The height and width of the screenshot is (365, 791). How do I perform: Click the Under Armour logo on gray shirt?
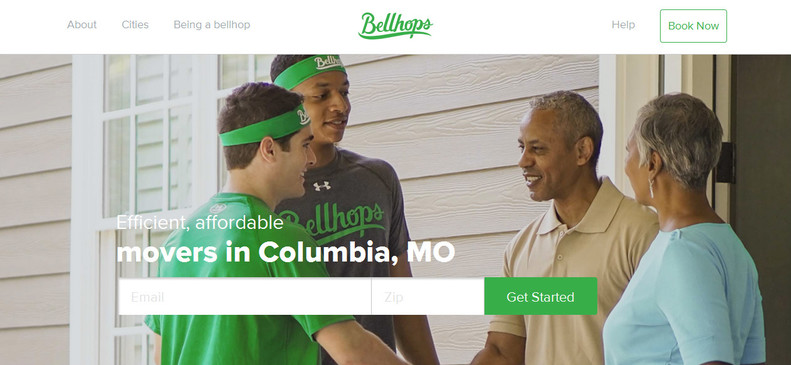322,186
